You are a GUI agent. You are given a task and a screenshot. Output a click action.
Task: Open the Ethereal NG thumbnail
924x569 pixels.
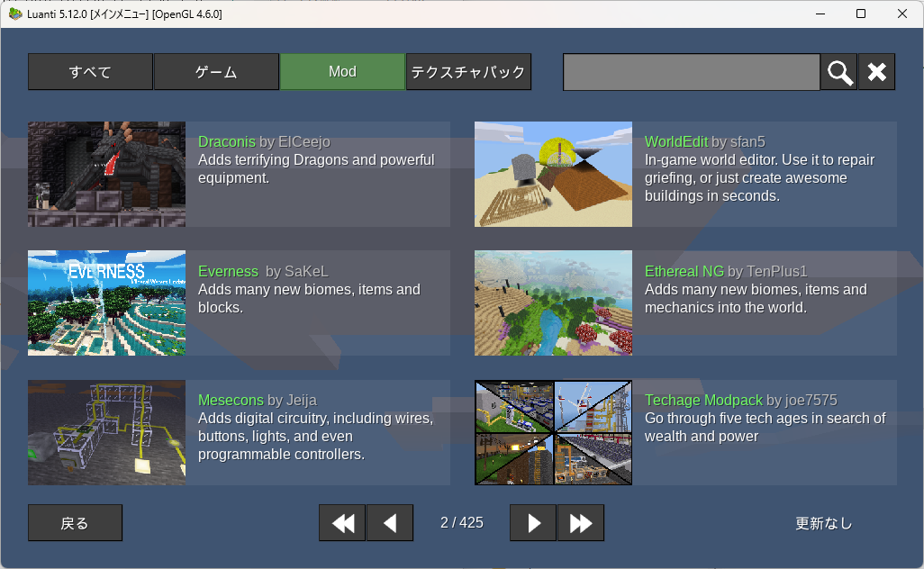[x=553, y=303]
